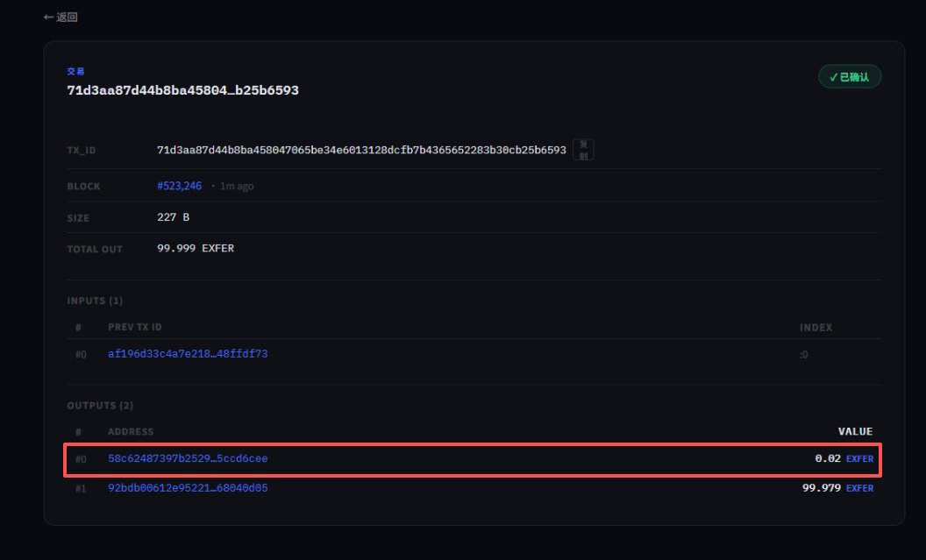Select the full TX_ID hash value
Screen dimensions: 926x560
coord(361,150)
